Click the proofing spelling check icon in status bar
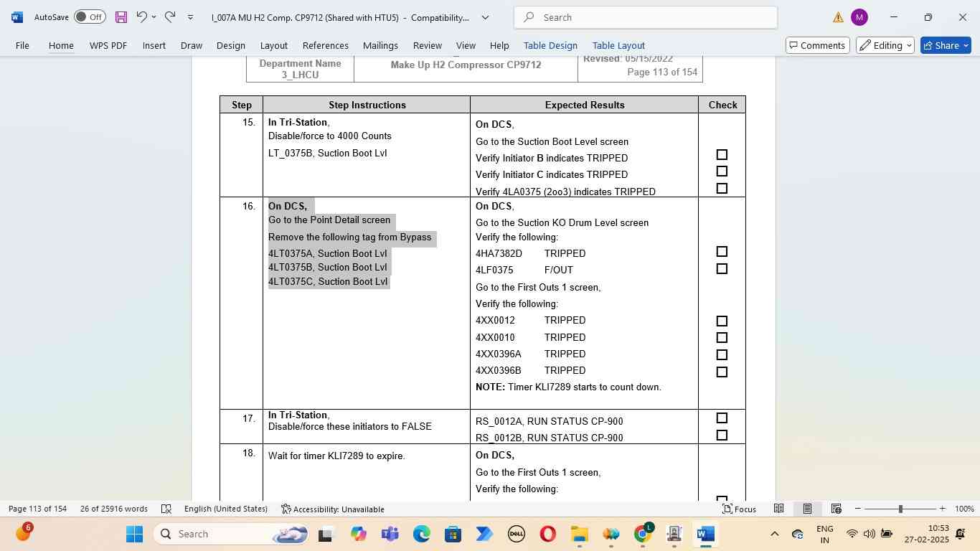Image resolution: width=980 pixels, height=551 pixels. click(x=166, y=509)
